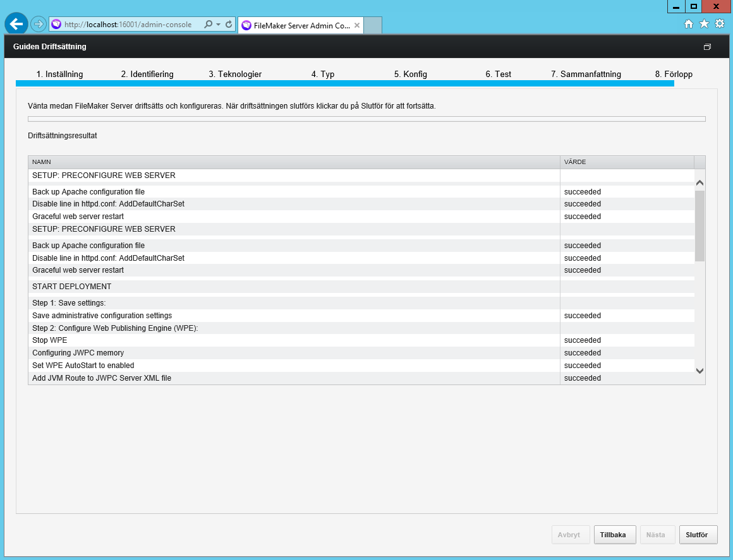Click the Avbryt button
Screen dimensions: 733x560
(x=571, y=535)
